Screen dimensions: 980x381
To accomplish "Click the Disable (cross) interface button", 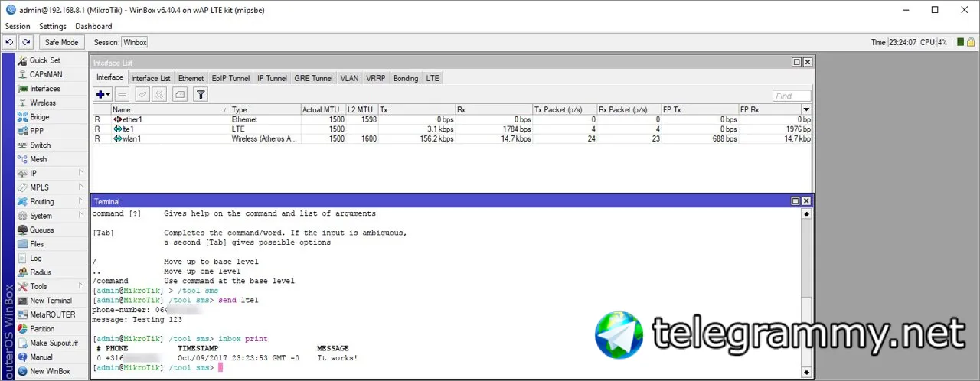I will [159, 95].
